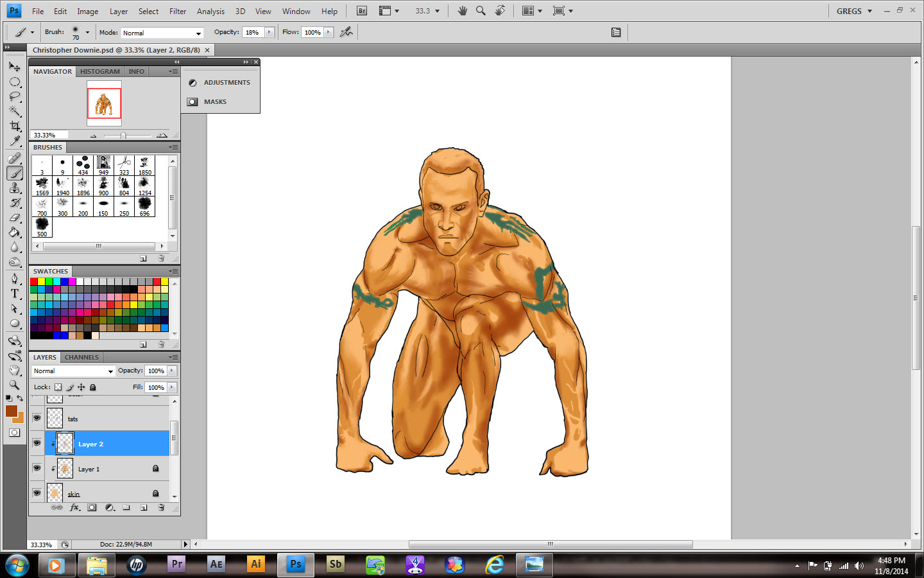Image resolution: width=924 pixels, height=578 pixels.
Task: Open the layer blend mode dropdown
Action: 73,371
